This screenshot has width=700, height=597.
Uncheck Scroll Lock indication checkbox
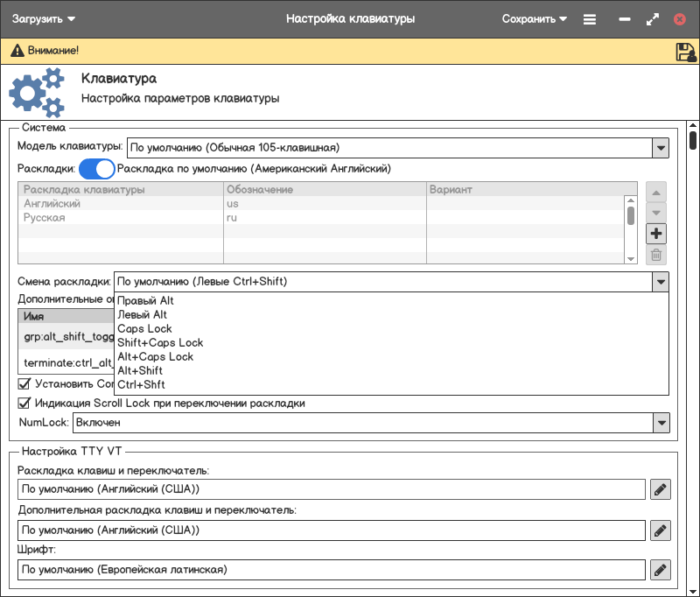tap(24, 404)
